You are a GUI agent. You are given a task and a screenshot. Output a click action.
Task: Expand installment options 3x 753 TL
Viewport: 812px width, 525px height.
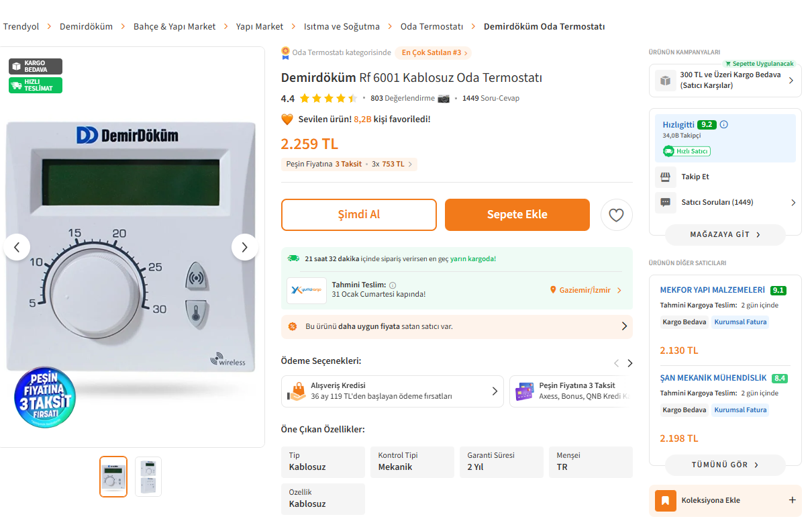393,164
